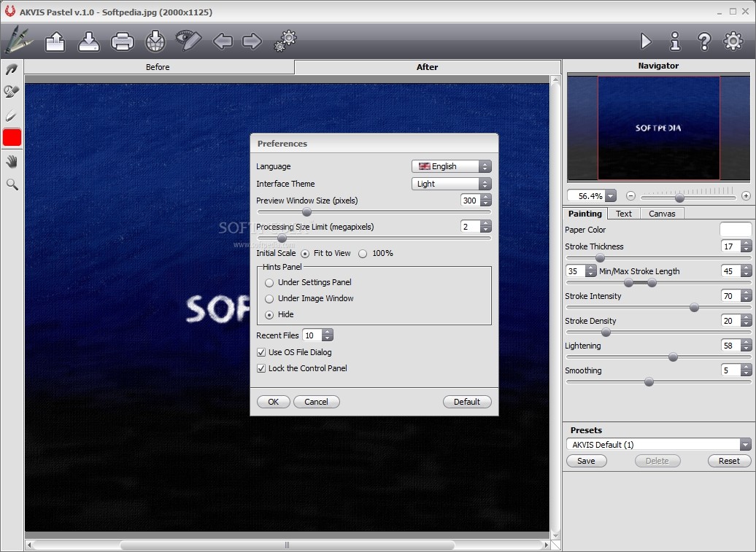The height and width of the screenshot is (552, 756).
Task: Choose Under Image Window hints option
Action: coord(269,299)
